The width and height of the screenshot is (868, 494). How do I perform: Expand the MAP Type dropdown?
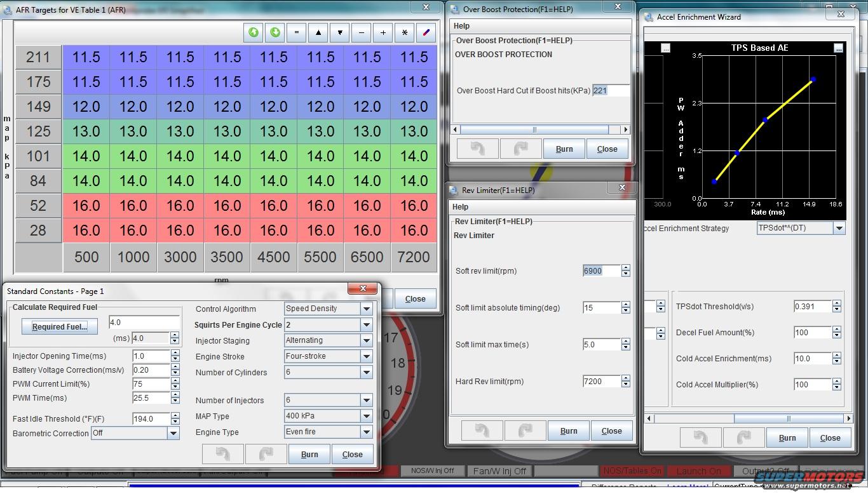(366, 416)
